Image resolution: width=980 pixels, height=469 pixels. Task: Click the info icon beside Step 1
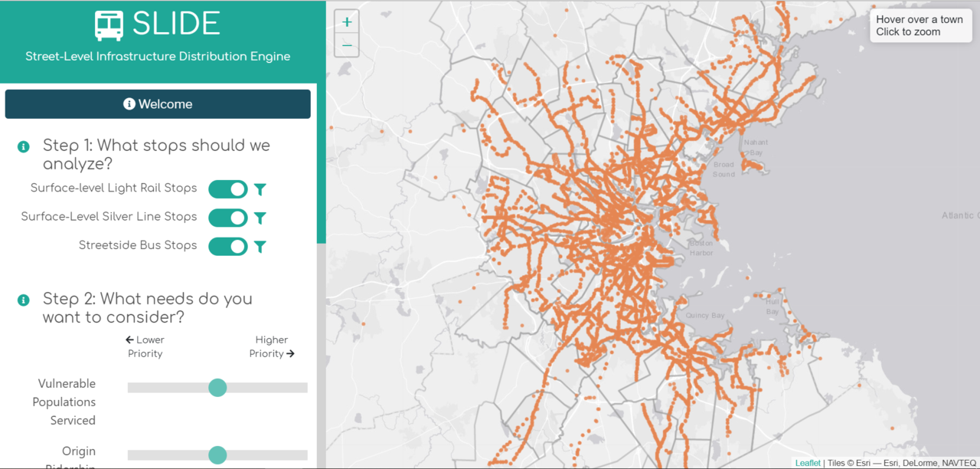click(24, 146)
